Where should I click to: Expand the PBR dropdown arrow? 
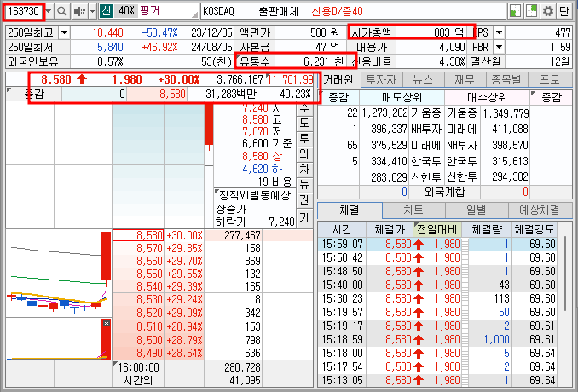click(499, 47)
